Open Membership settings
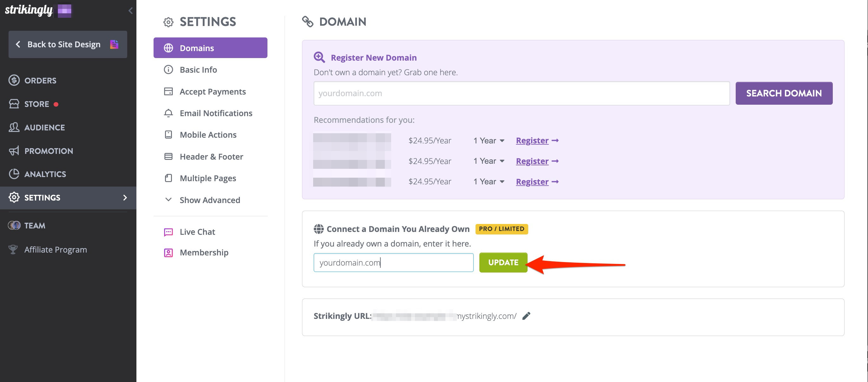 pyautogui.click(x=204, y=253)
